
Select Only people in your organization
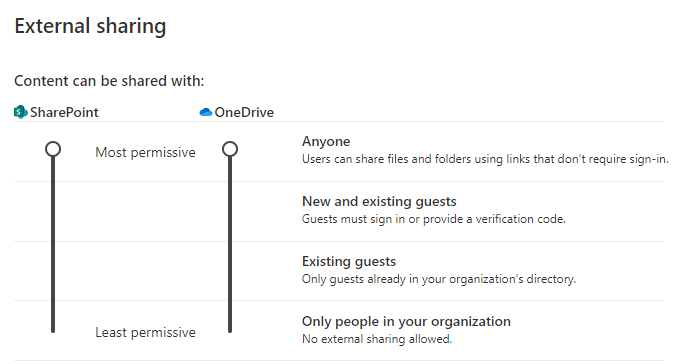point(406,322)
